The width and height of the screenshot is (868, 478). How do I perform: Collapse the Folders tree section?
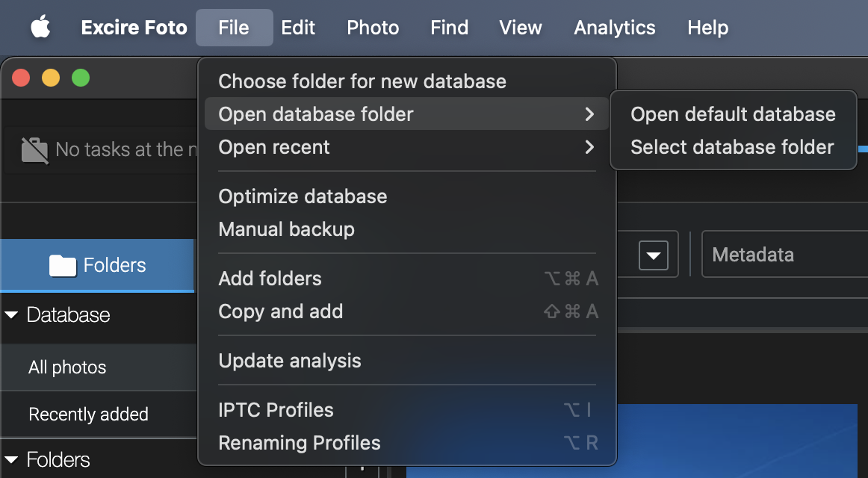[11, 460]
